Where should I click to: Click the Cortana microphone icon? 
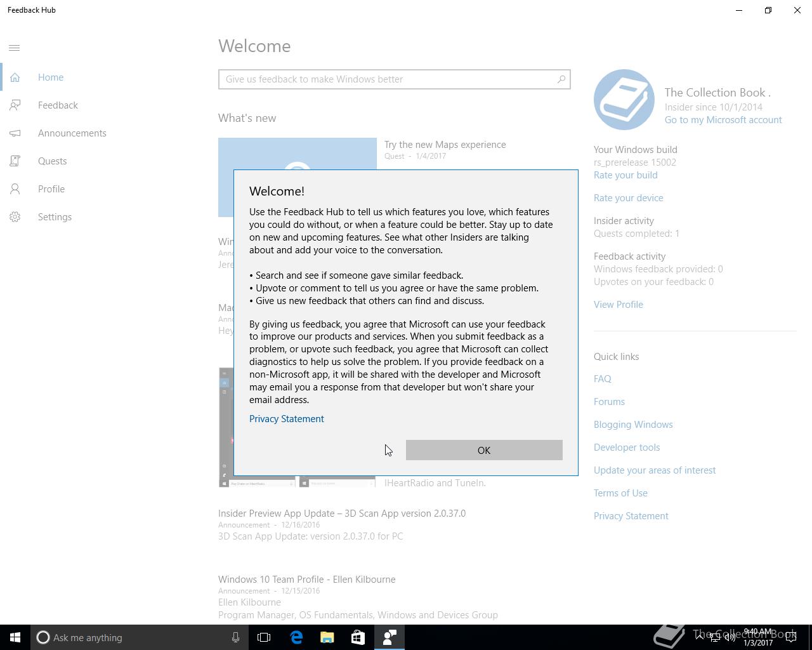235,637
